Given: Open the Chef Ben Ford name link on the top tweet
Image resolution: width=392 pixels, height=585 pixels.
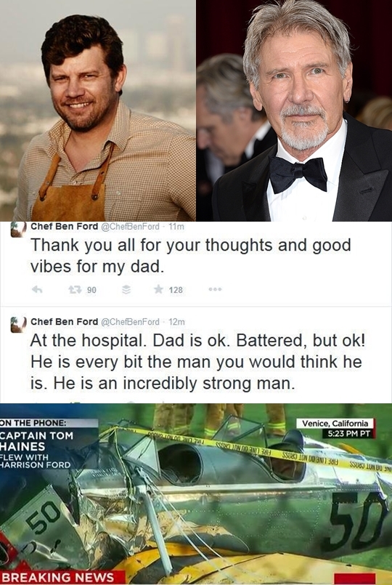Looking at the screenshot, I should tap(64, 226).
